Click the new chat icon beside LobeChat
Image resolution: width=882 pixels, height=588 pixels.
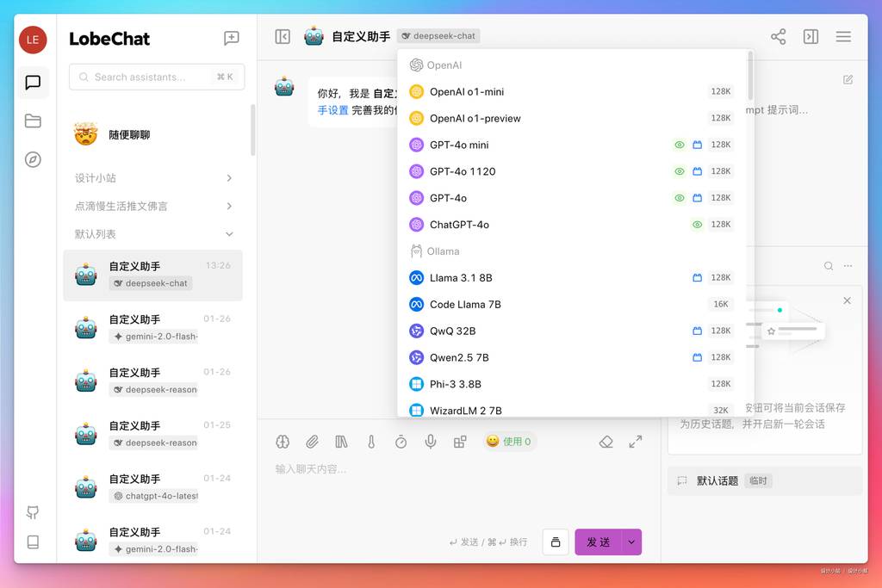[231, 38]
